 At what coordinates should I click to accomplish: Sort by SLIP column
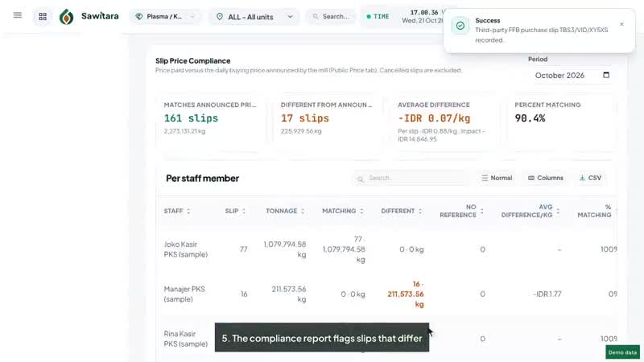pyautogui.click(x=235, y=211)
